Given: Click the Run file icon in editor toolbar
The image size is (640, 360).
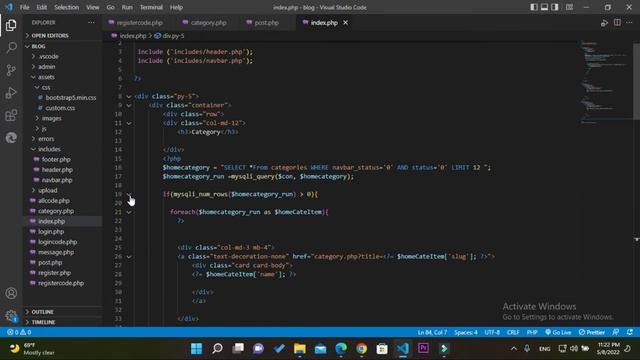Looking at the screenshot, I should (604, 23).
